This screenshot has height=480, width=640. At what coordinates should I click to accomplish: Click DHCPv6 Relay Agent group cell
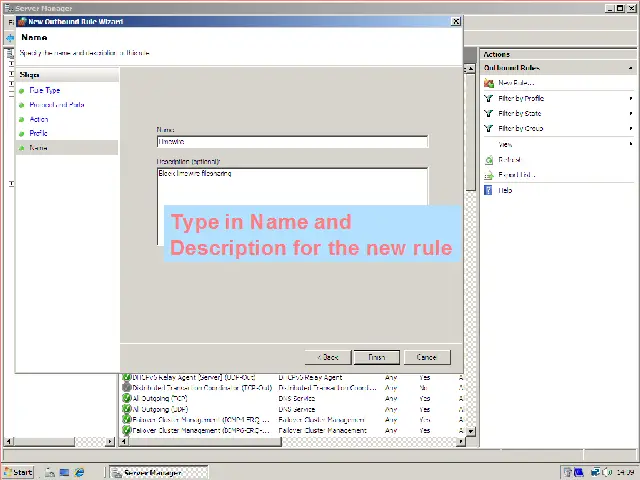point(310,378)
